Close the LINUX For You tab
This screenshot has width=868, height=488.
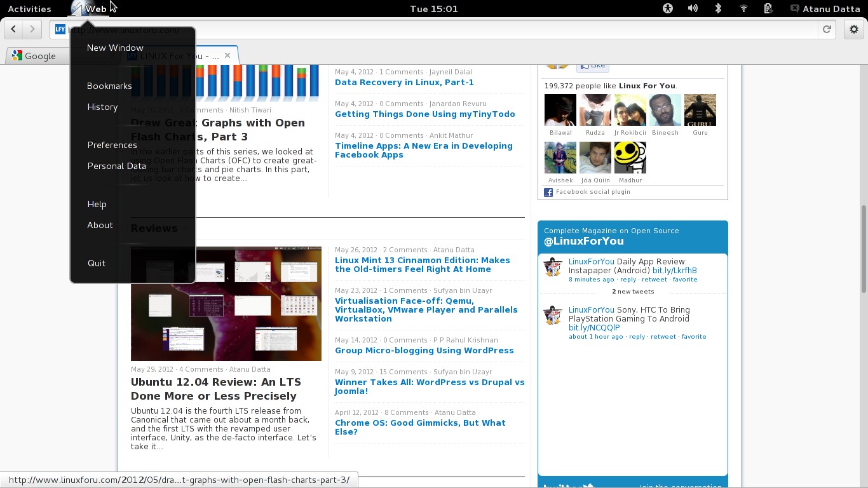pos(227,55)
